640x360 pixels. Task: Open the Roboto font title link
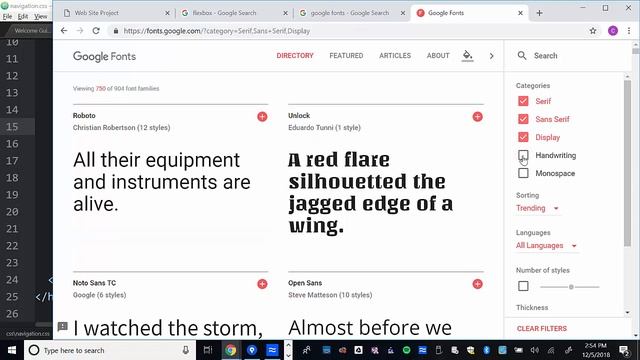pyautogui.click(x=84, y=116)
